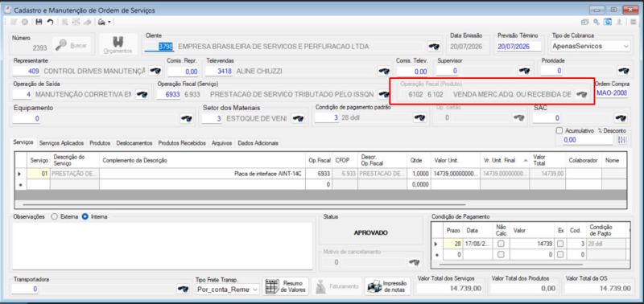Click the Buscar magnifier button
The image size is (644, 304).
(72, 46)
